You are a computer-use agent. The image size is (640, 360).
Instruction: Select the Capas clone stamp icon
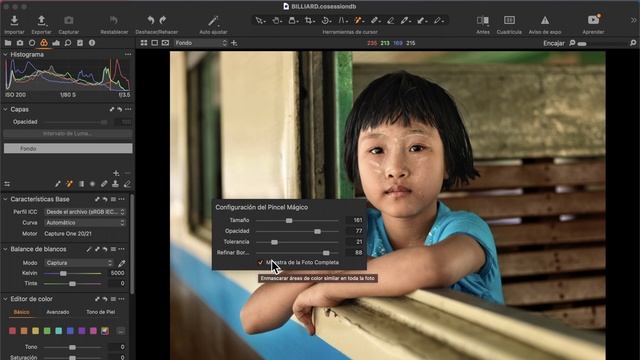[x=116, y=184]
